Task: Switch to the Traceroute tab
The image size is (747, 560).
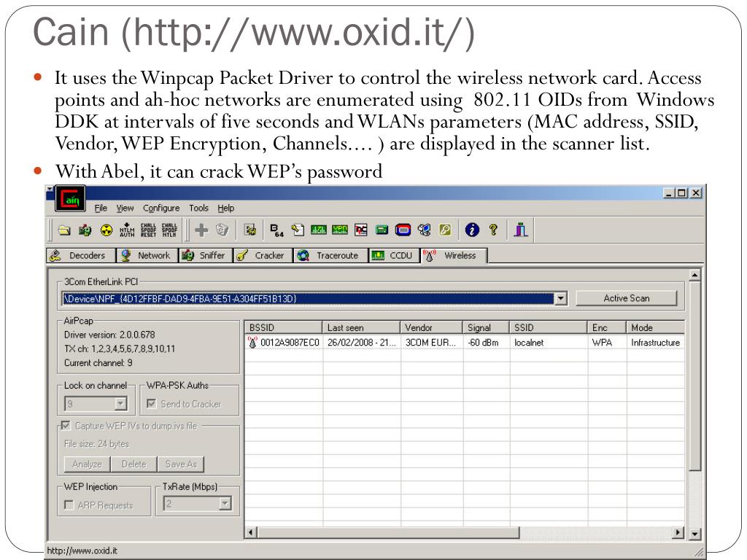Action: (x=330, y=255)
